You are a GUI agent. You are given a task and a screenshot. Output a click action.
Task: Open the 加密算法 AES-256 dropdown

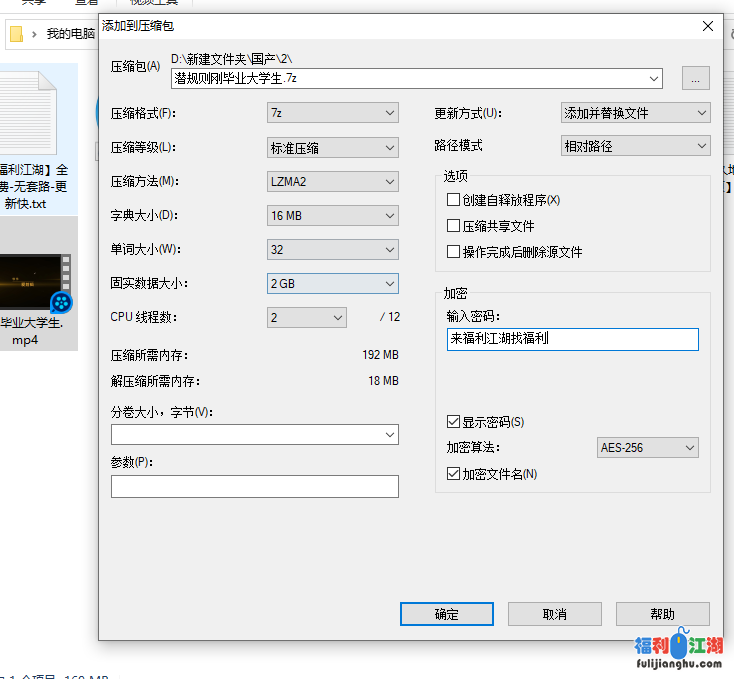coord(647,448)
